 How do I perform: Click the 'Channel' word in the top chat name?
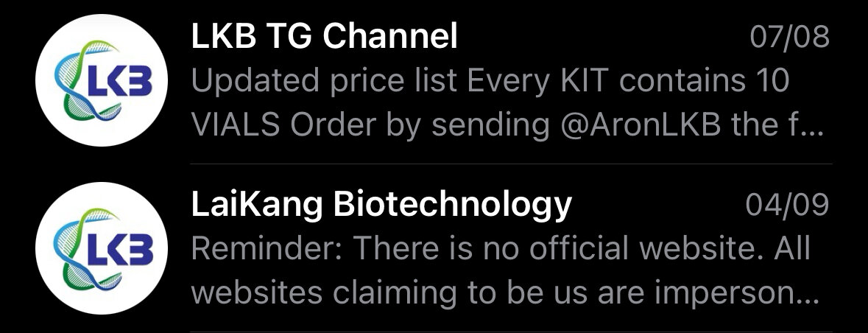tap(389, 37)
